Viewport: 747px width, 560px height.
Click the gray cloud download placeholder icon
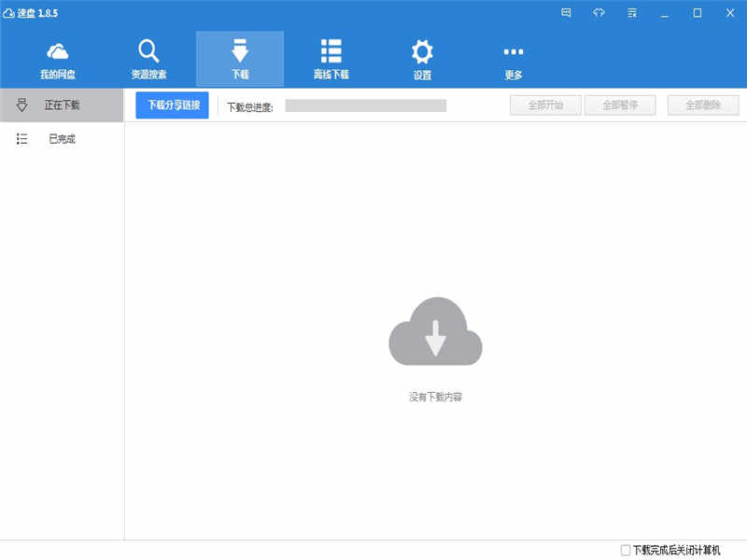click(435, 331)
